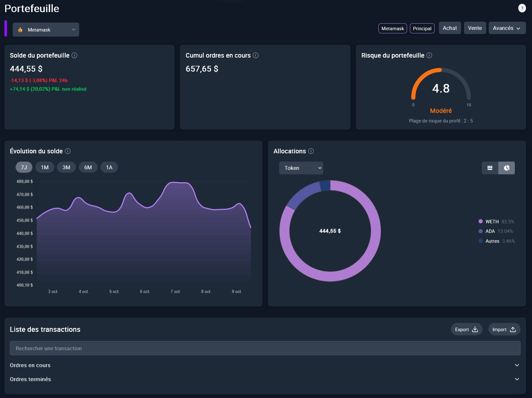Enable the 6M balance view
This screenshot has height=398, width=532.
click(x=88, y=167)
